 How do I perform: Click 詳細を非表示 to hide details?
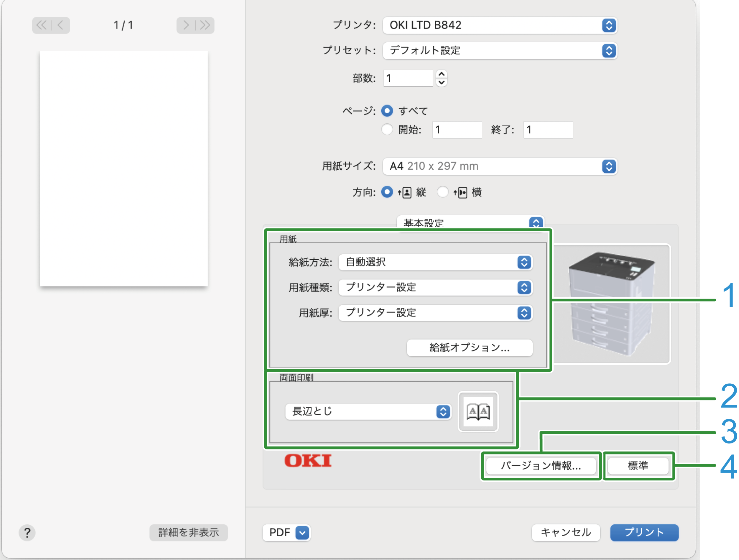click(189, 532)
